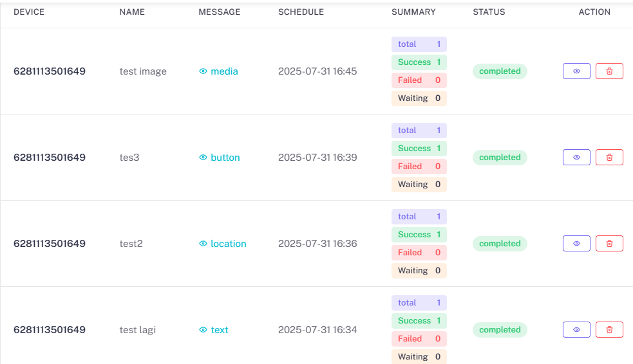The width and height of the screenshot is (633, 364).
Task: Click the SCHEDULE column header
Action: tap(301, 12)
